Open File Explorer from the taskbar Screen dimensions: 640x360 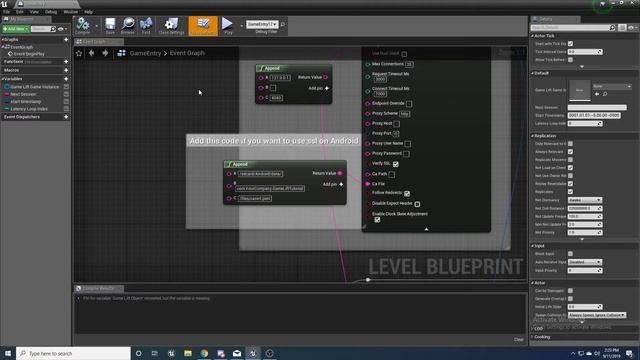pos(188,353)
